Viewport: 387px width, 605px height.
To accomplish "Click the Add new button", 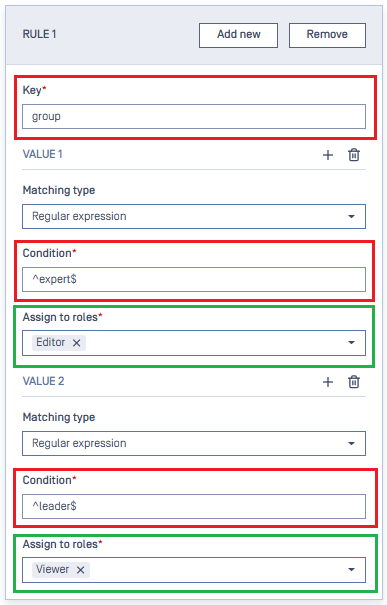I will [238, 35].
